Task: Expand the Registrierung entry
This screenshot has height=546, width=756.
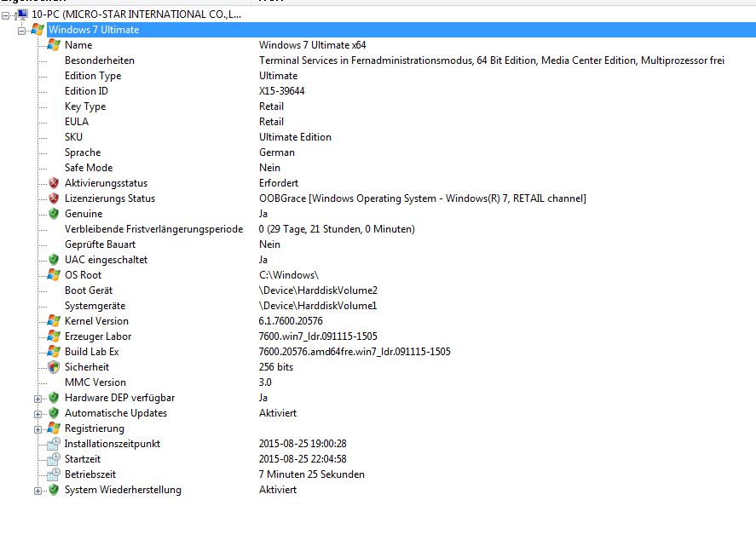Action: [38, 430]
